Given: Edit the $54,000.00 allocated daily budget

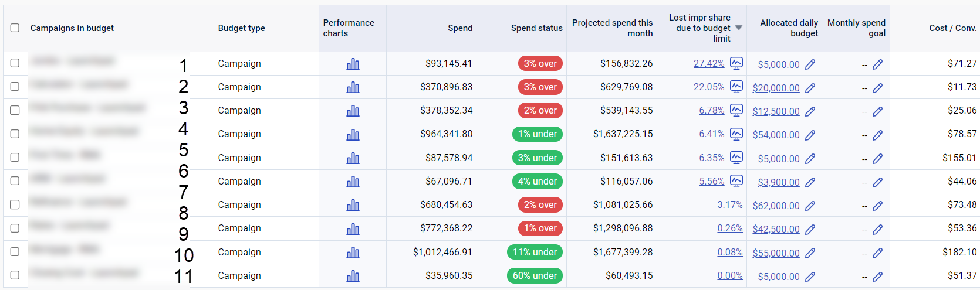Looking at the screenshot, I should pyautogui.click(x=810, y=135).
